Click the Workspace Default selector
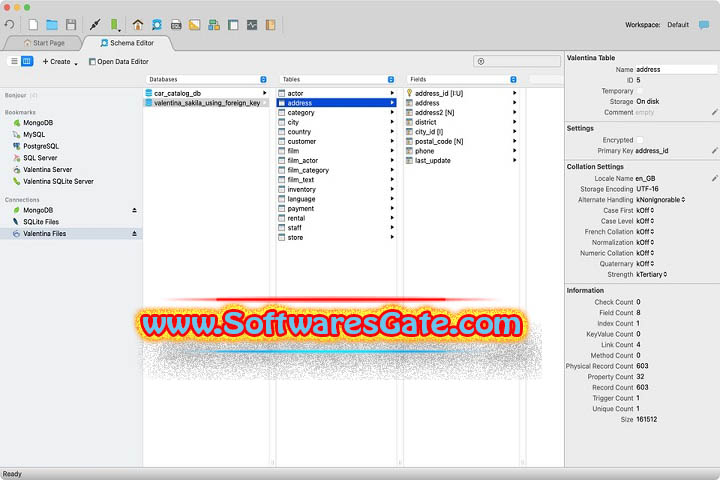This screenshot has height=480, width=720. (677, 25)
